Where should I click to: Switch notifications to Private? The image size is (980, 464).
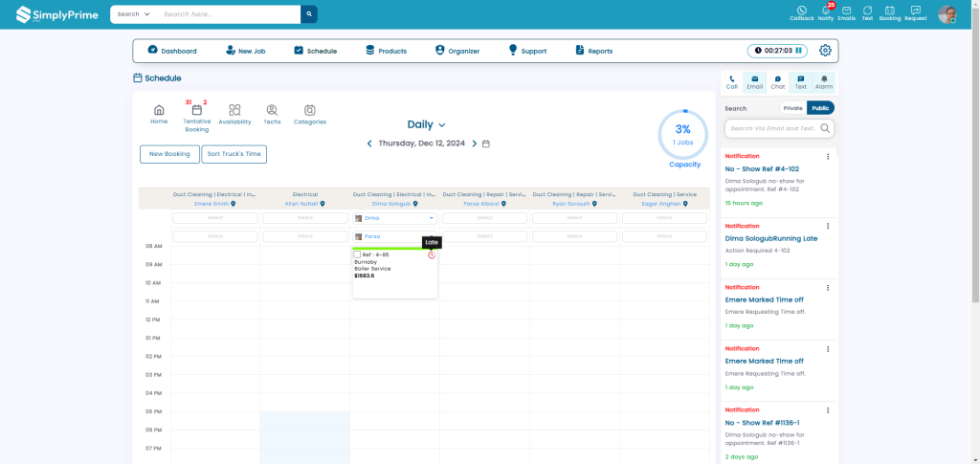[x=792, y=108]
